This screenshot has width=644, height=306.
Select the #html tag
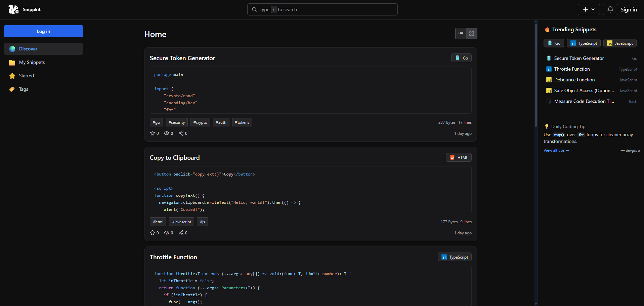click(x=158, y=222)
